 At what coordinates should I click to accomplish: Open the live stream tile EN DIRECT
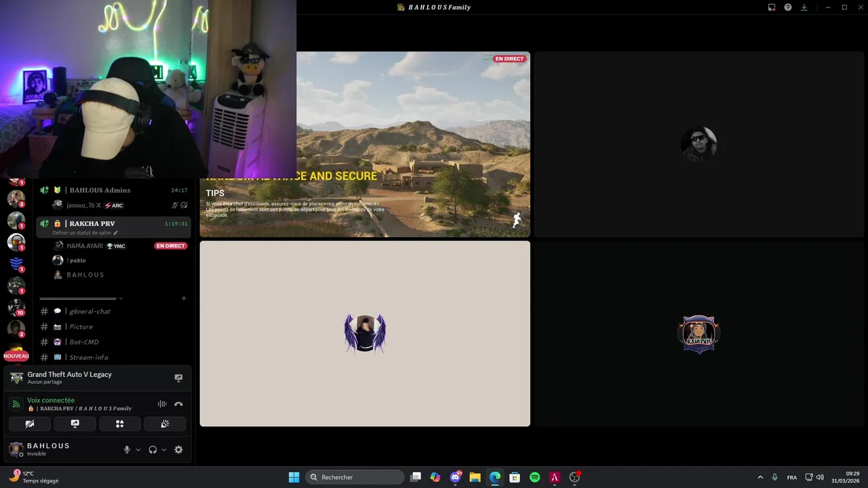(365, 144)
